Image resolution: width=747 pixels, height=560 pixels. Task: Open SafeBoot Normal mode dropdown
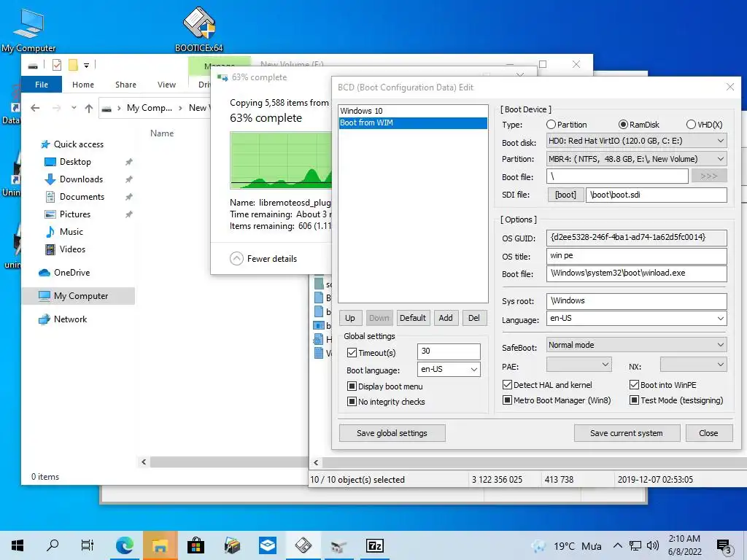(636, 345)
